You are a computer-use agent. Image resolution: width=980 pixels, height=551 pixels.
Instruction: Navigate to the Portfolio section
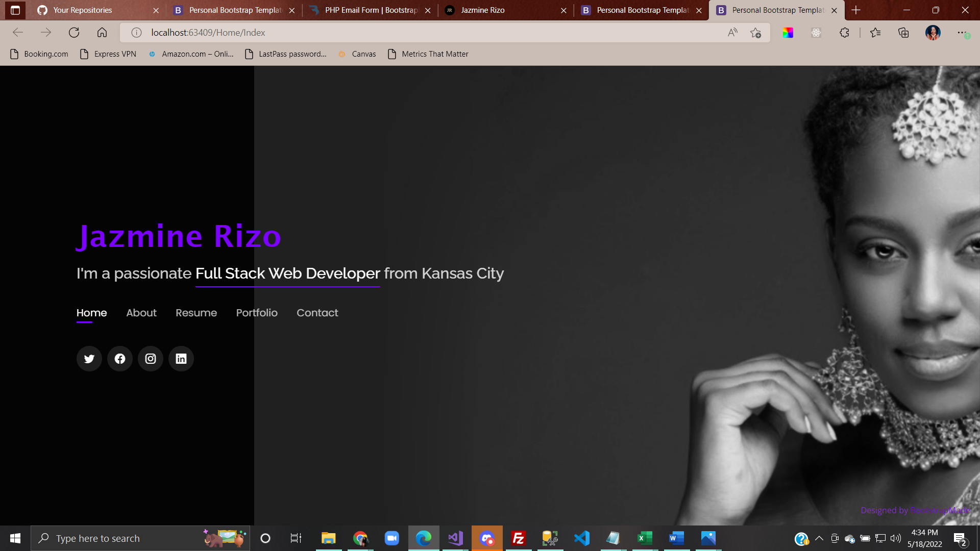click(x=257, y=313)
